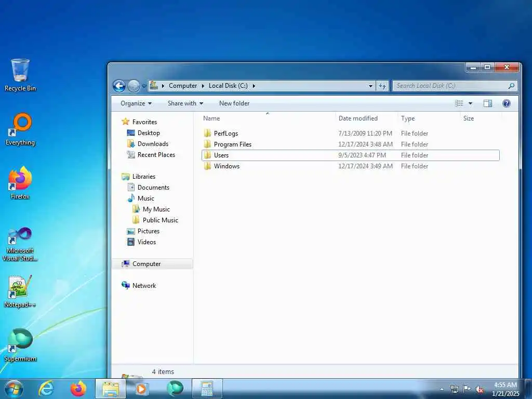Click date 7/13/2009 11:20 PM cell

[365, 134]
